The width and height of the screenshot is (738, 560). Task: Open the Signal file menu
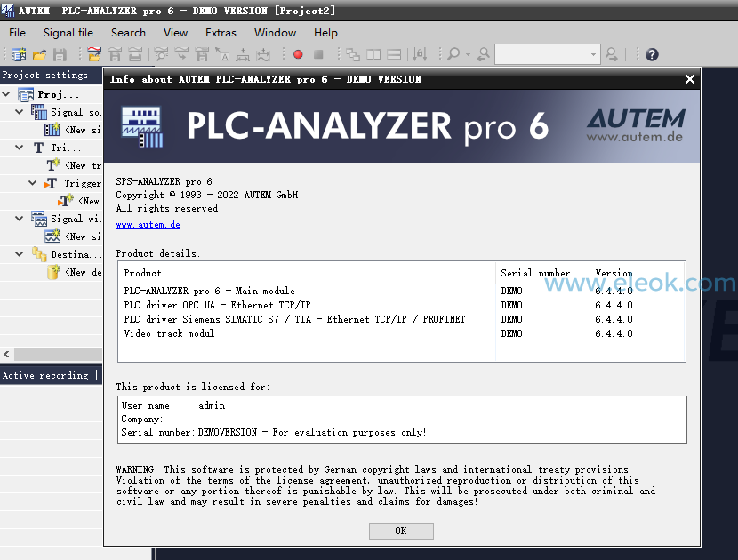tap(68, 33)
